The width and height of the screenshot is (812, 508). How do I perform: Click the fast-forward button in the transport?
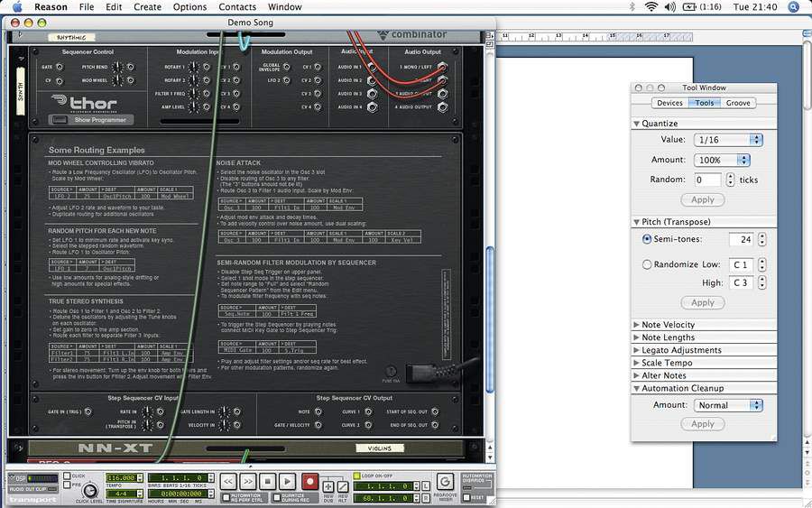(248, 482)
